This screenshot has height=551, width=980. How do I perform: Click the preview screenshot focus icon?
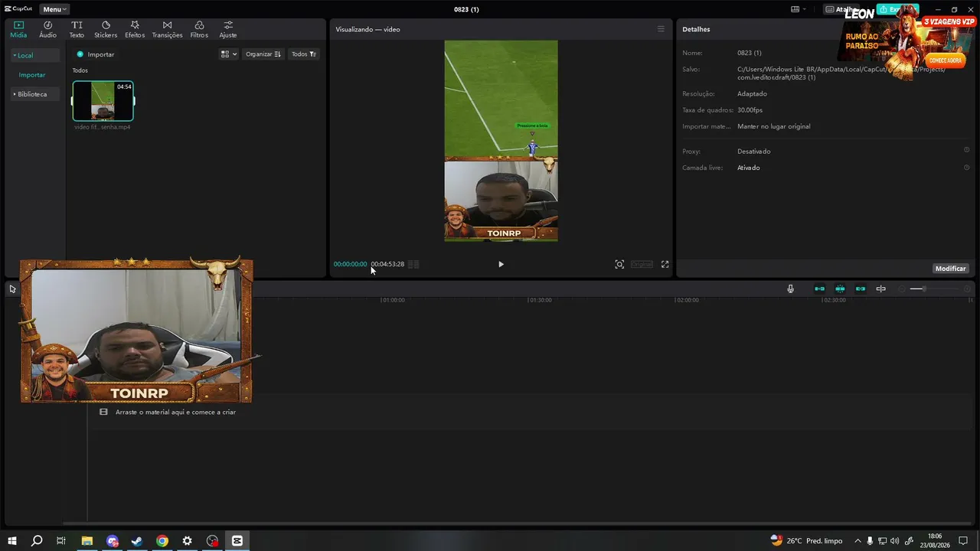click(619, 264)
